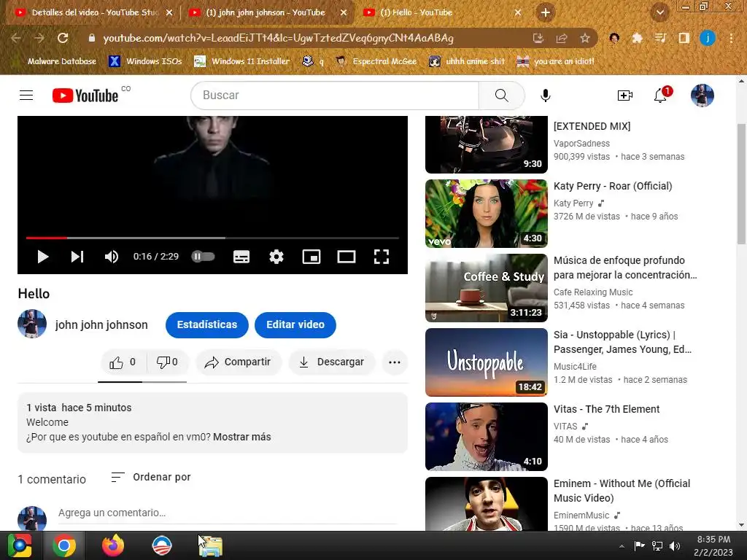The width and height of the screenshot is (747, 560).
Task: Open john john johnson channel name
Action: [101, 324]
